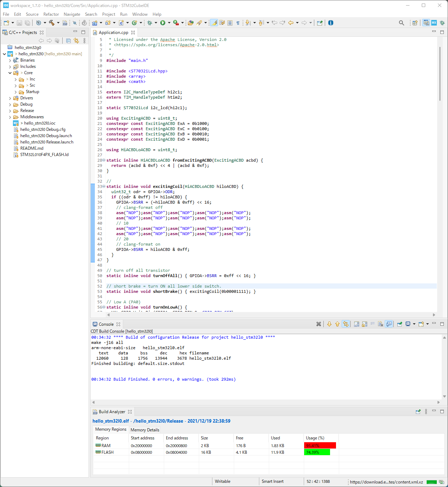The width and height of the screenshot is (448, 487).
Task: Expand the Binaries tree node
Action: coord(10,60)
